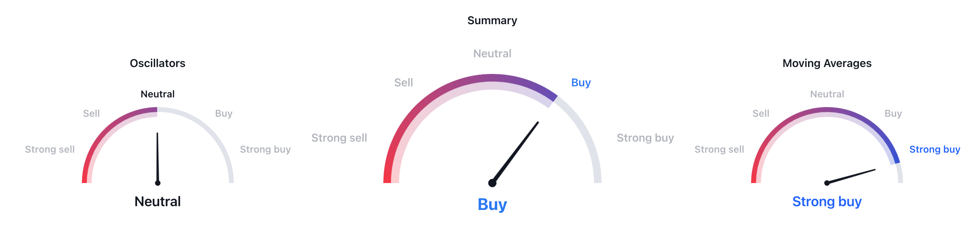
Task: Click the Strong buy label on Summary gauge
Action: pyautogui.click(x=645, y=137)
